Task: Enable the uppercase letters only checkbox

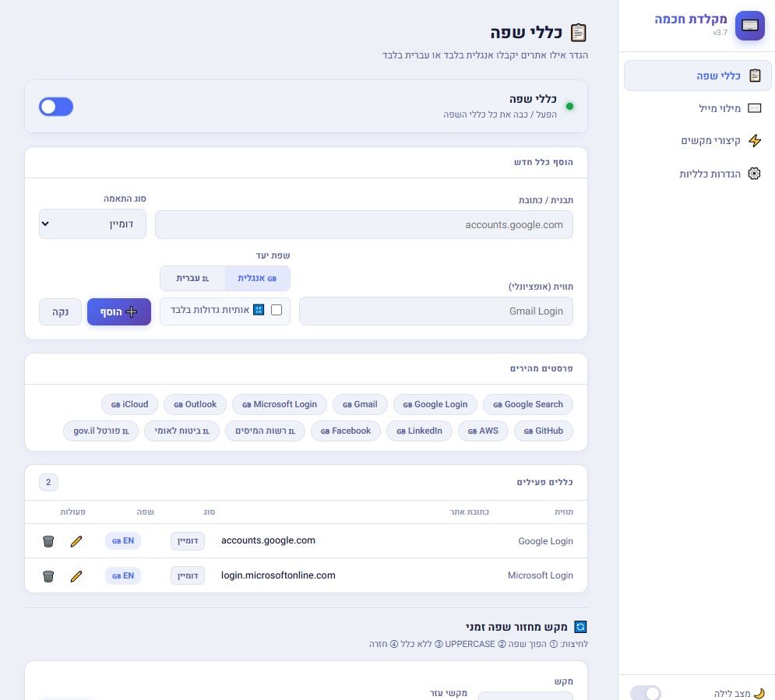Action: pyautogui.click(x=277, y=310)
